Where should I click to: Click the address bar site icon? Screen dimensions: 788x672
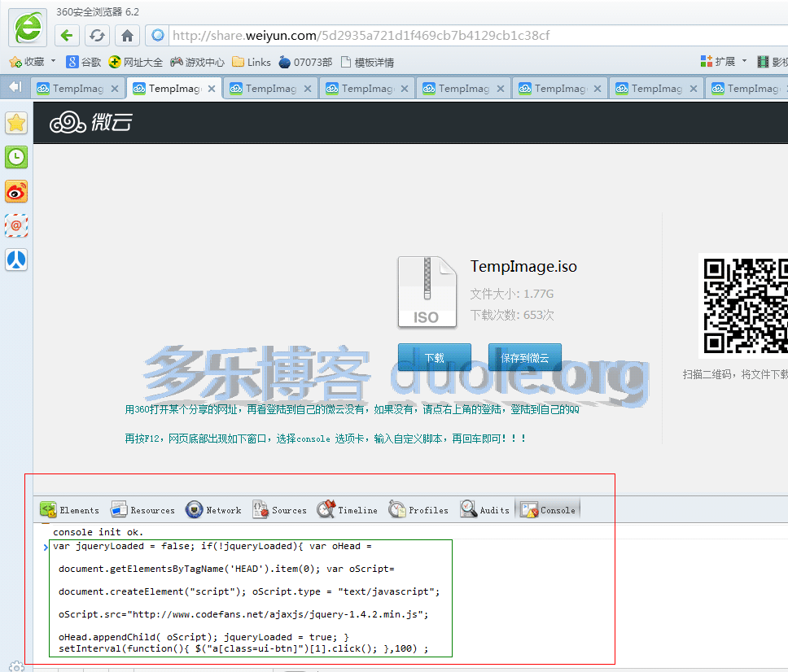click(x=158, y=36)
